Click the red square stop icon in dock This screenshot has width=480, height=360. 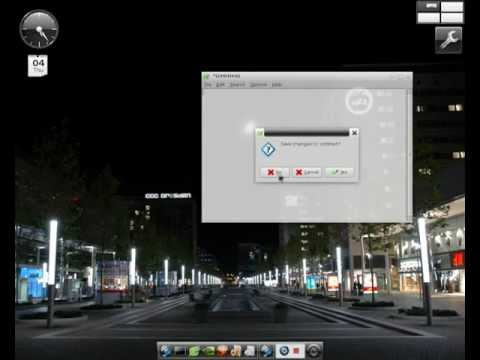click(x=296, y=351)
